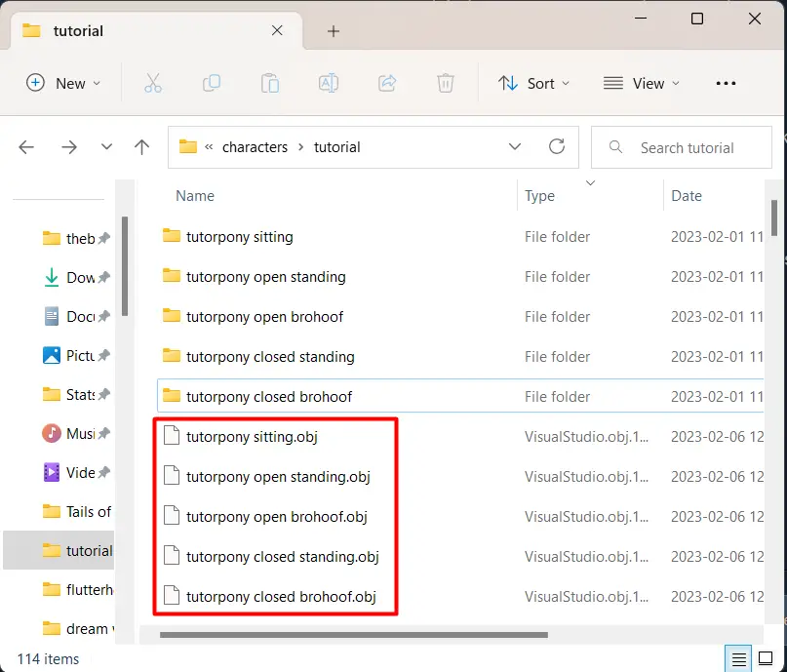This screenshot has width=787, height=672.
Task: Select the tutorpony open standing folder
Action: (x=460, y=277)
